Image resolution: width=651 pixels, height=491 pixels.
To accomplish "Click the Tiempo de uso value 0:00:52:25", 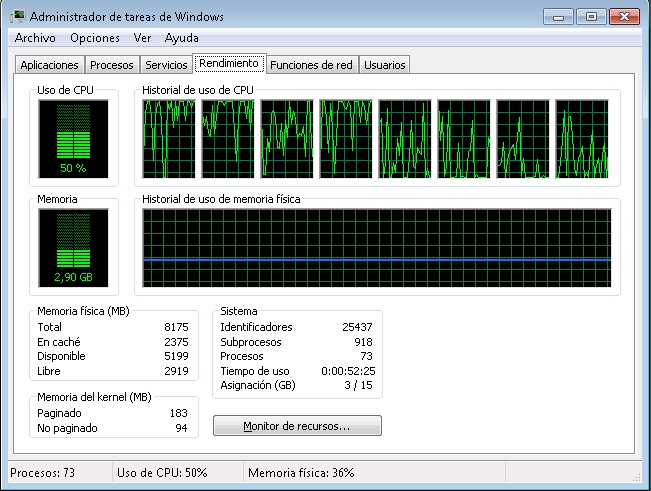I will pyautogui.click(x=348, y=371).
